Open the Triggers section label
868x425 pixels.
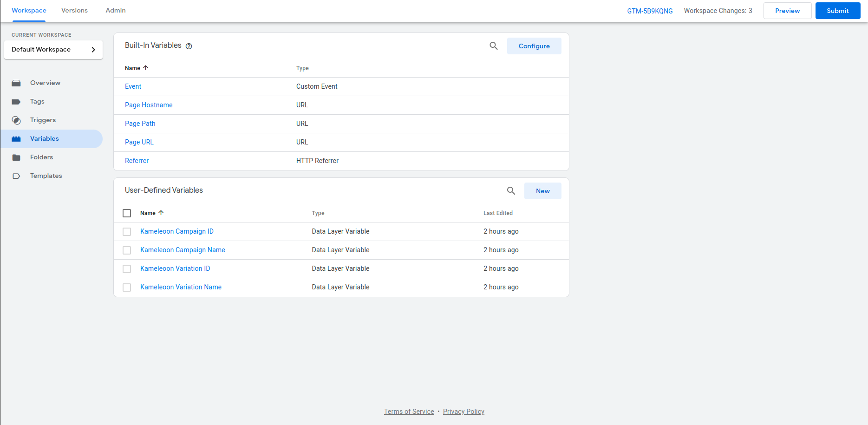[x=43, y=120]
